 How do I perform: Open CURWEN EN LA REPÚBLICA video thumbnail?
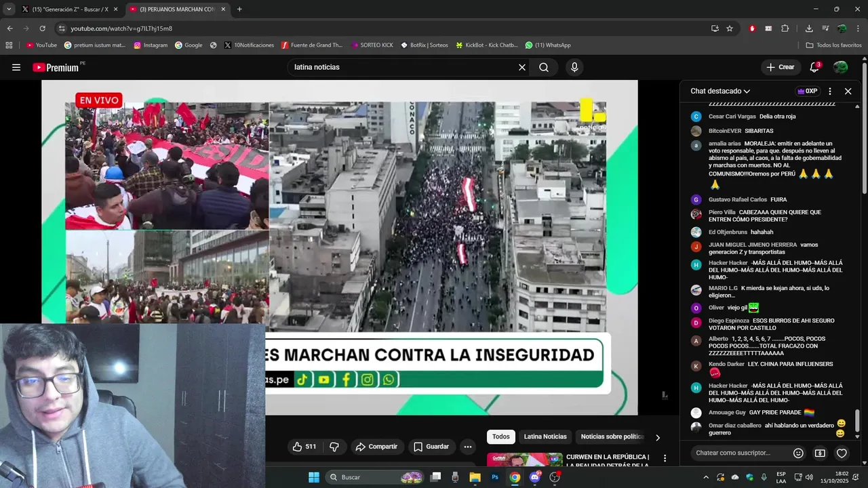524,460
